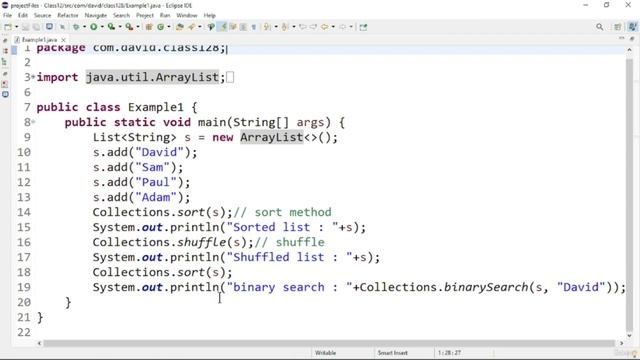640x360 pixels.
Task: Click the Open Perspective icon
Action: (x=618, y=27)
